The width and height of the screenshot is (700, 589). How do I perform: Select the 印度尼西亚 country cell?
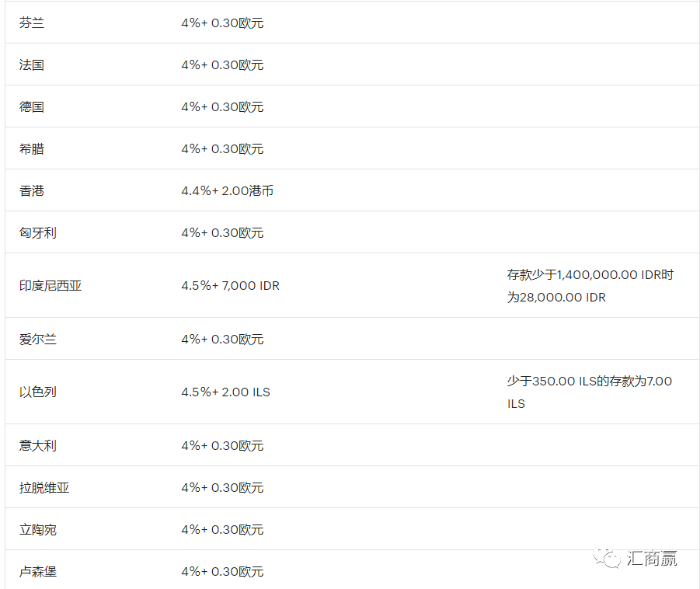pyautogui.click(x=50, y=285)
